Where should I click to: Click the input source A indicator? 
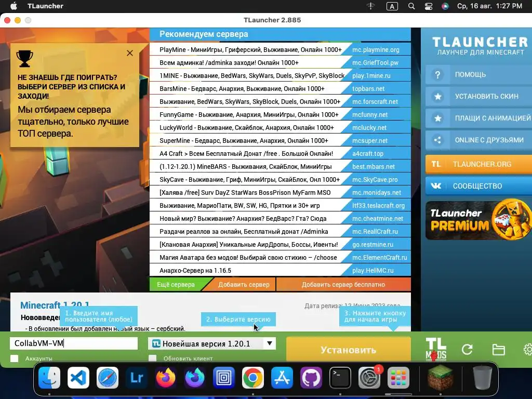[392, 6]
